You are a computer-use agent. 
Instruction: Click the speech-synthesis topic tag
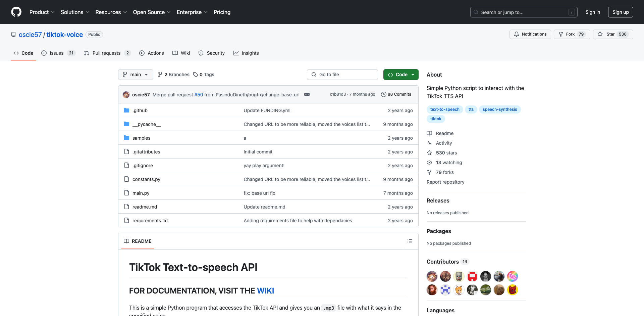(x=500, y=109)
